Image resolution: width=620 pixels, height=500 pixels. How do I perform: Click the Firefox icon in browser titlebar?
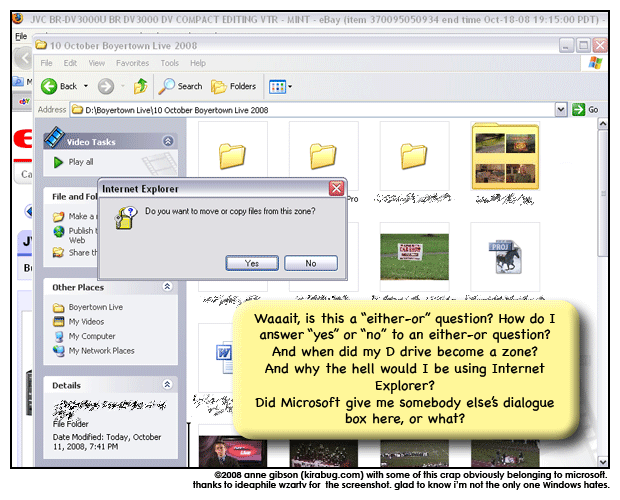click(x=18, y=19)
